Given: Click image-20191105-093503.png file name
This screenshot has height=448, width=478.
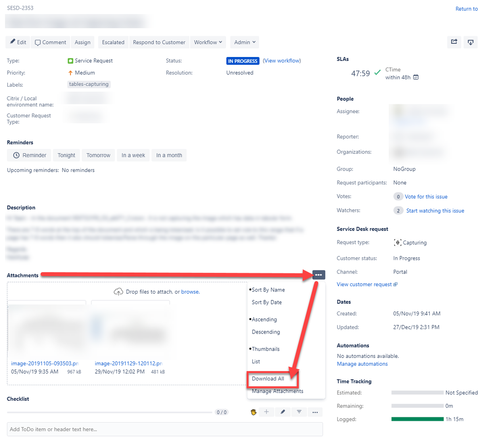Looking at the screenshot, I should pyautogui.click(x=45, y=364).
